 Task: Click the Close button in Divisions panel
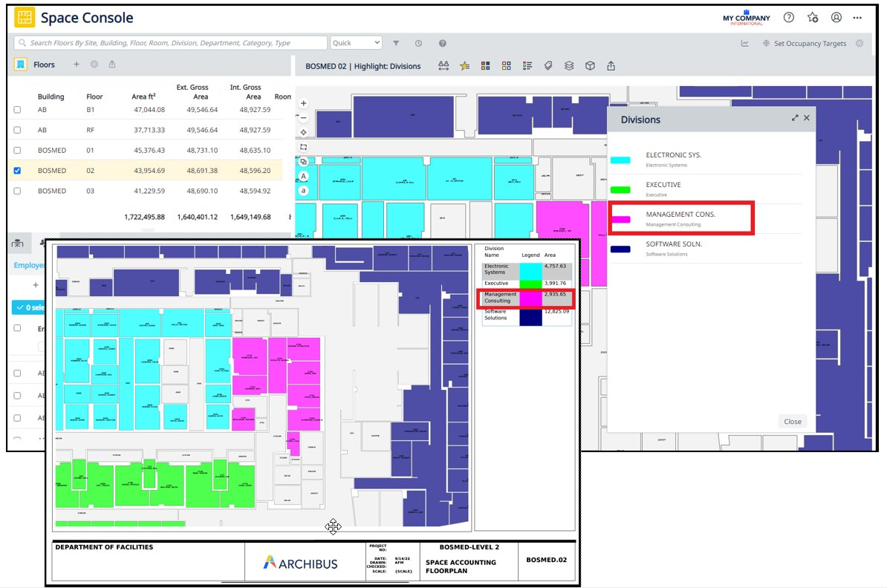793,421
